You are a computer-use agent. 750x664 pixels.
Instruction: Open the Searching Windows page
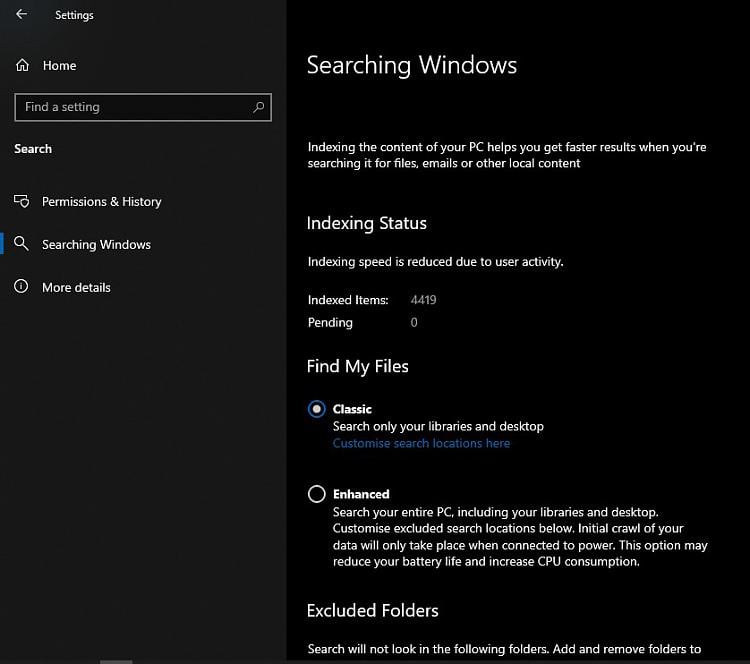pyautogui.click(x=96, y=244)
